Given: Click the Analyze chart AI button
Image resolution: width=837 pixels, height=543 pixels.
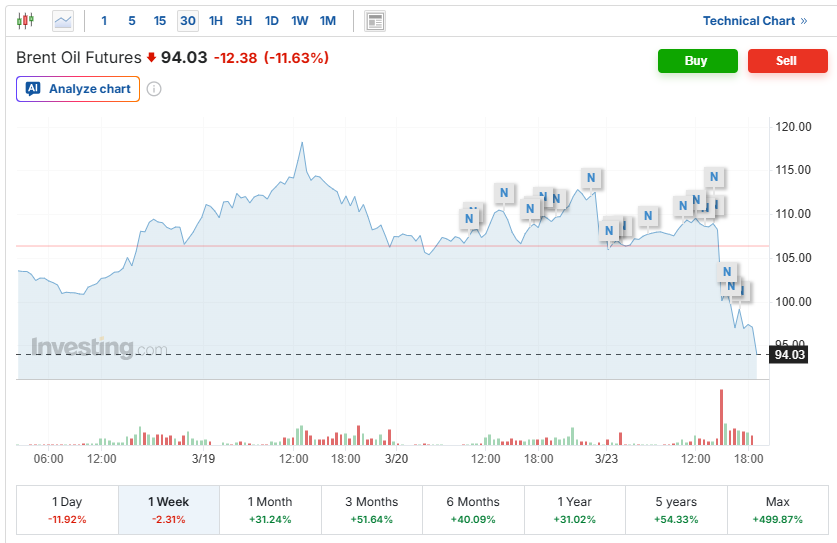Looking at the screenshot, I should pos(78,89).
